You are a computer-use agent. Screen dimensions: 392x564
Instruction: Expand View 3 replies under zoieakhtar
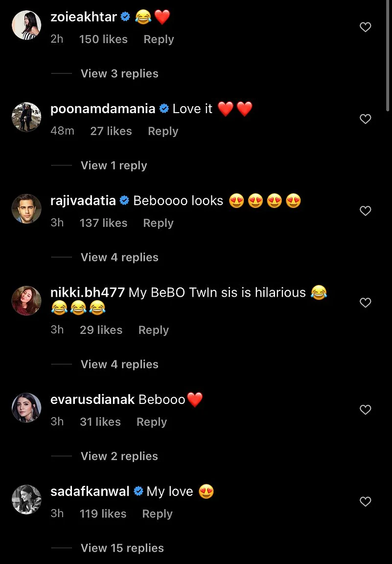coord(119,73)
